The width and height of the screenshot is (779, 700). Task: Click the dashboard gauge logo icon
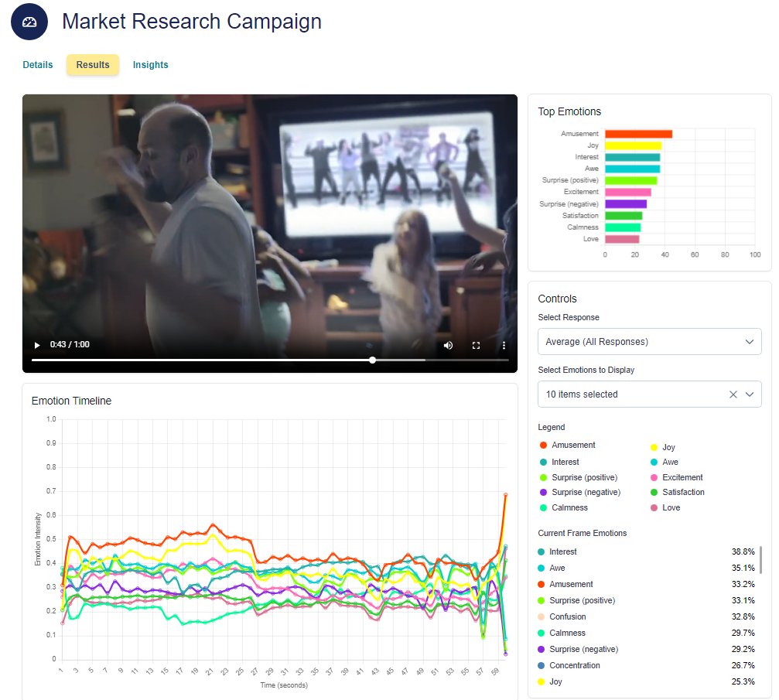[x=29, y=22]
